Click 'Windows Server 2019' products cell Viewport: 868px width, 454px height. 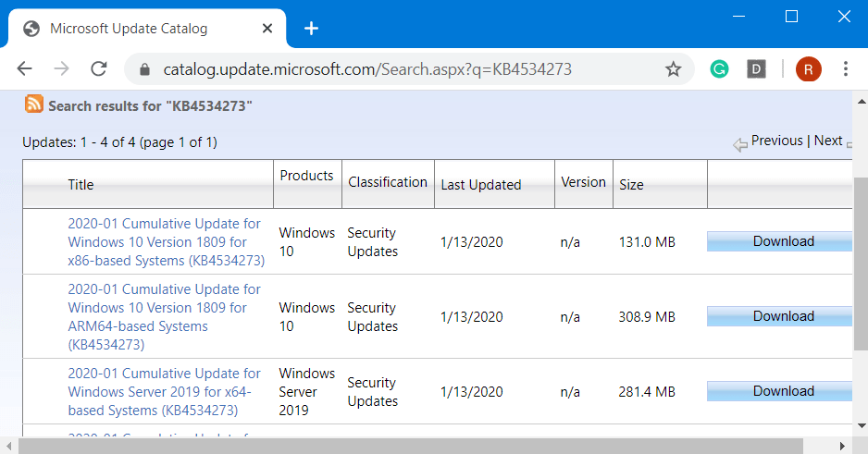click(x=306, y=391)
